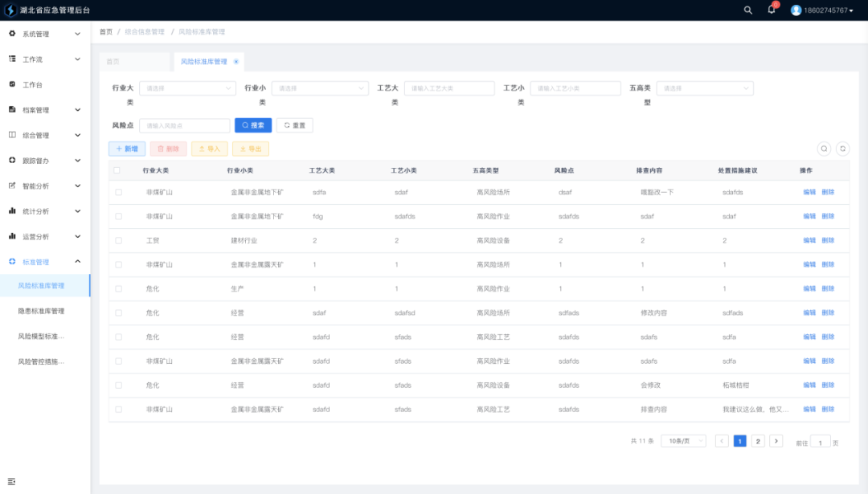This screenshot has height=494, width=868.
Task: Click the search magnifier icon in top bar
Action: click(748, 10)
